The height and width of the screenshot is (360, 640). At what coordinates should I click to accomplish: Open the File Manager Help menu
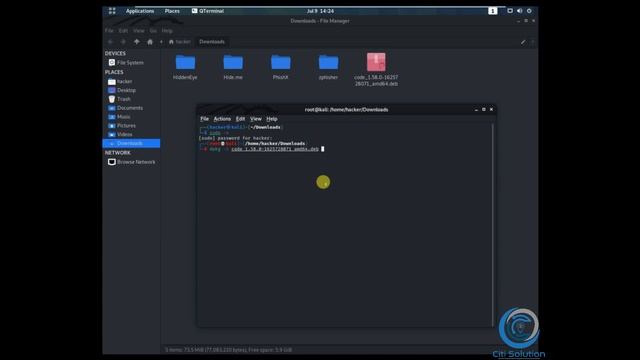(x=167, y=31)
